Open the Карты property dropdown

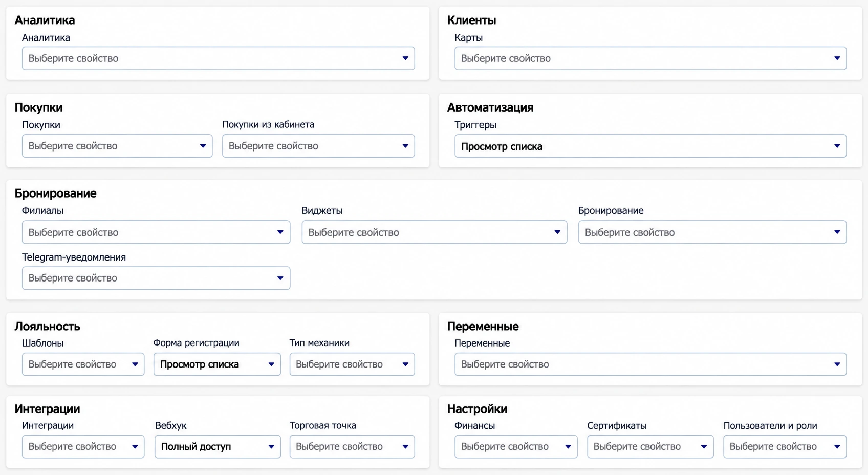[x=650, y=58]
